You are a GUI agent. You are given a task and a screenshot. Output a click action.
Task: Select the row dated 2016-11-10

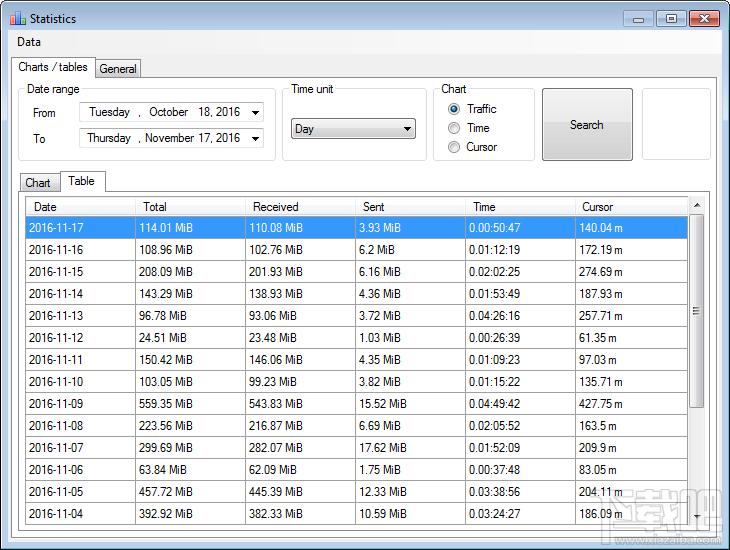(357, 382)
